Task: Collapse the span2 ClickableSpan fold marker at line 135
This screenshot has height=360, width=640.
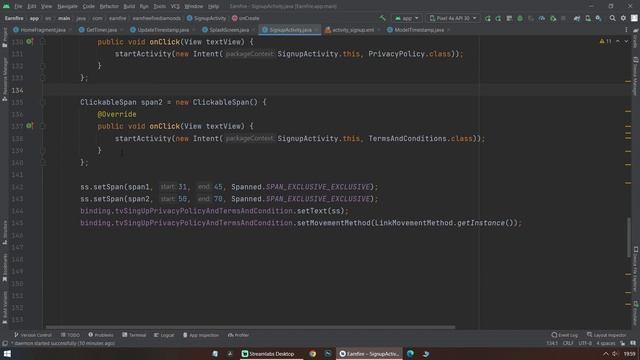Action: coord(43,102)
